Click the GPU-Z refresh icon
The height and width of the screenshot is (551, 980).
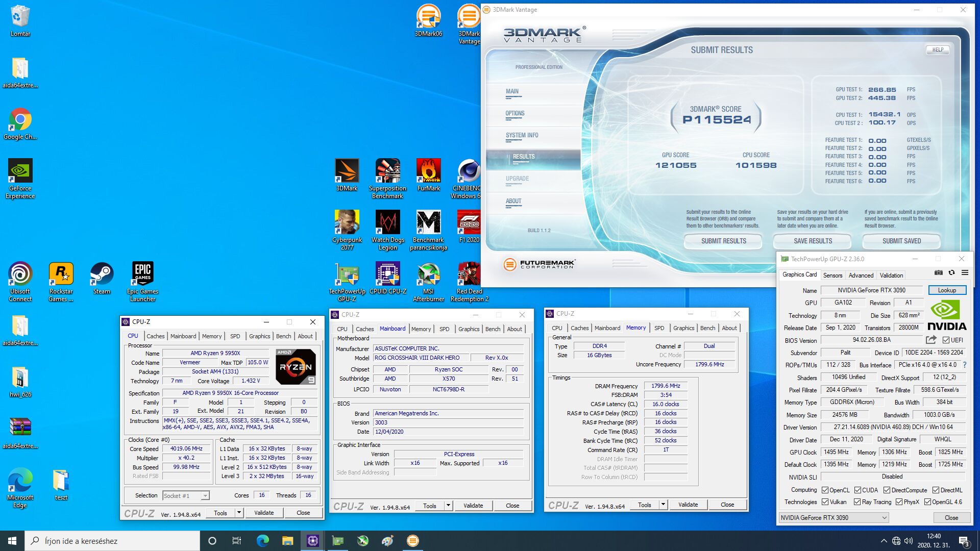(x=951, y=273)
